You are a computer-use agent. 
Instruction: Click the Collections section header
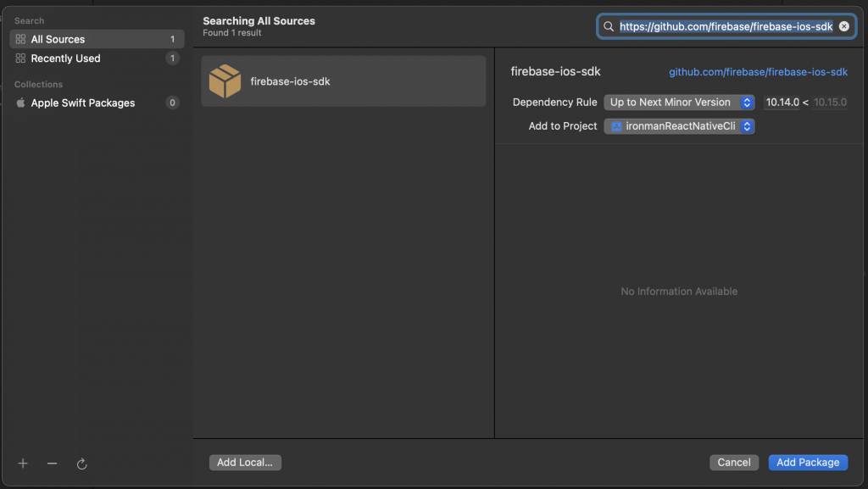[x=38, y=84]
